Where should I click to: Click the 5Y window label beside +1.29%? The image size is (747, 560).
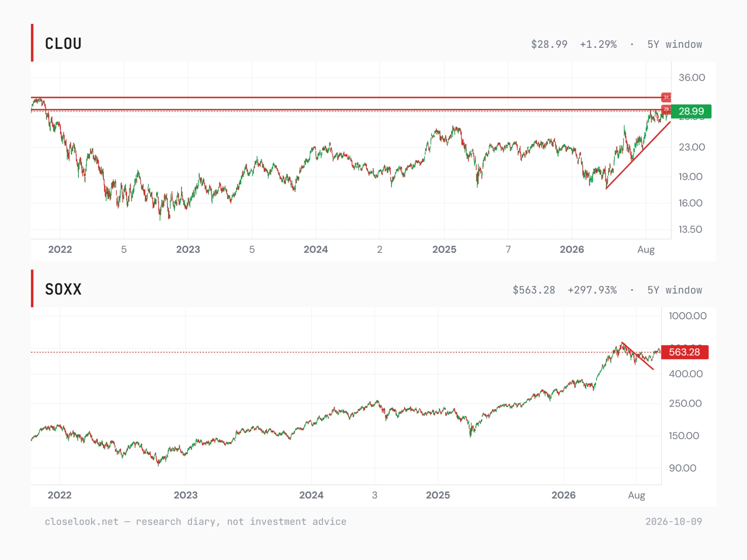(675, 44)
